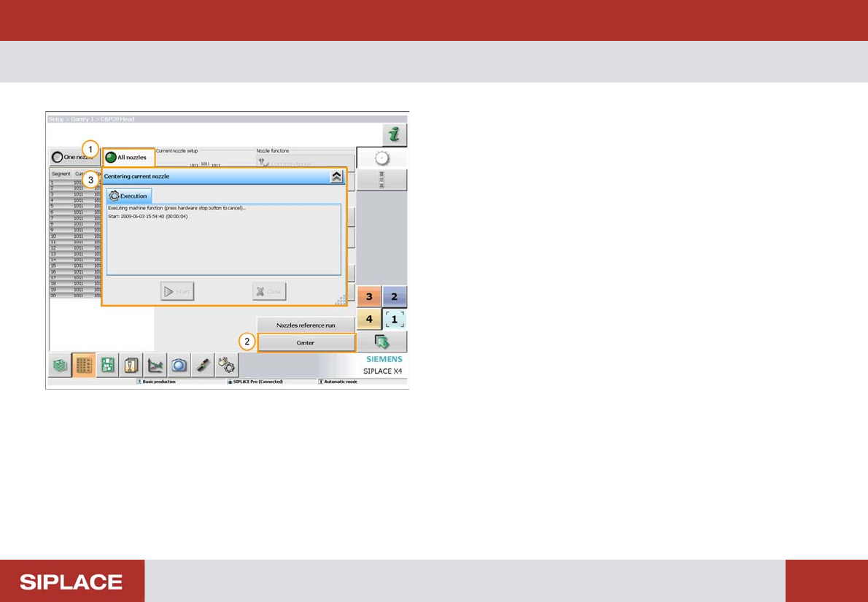Select segment row 19 in table
Screen dimensions: 868x602
pyautogui.click(x=75, y=290)
